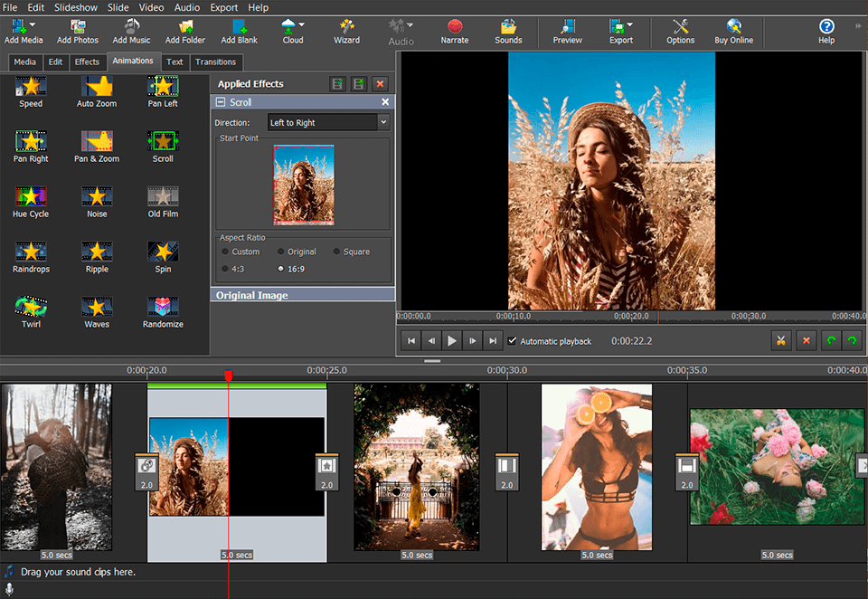Click the scissors split icon below the preview
The height and width of the screenshot is (599, 868).
pos(780,340)
